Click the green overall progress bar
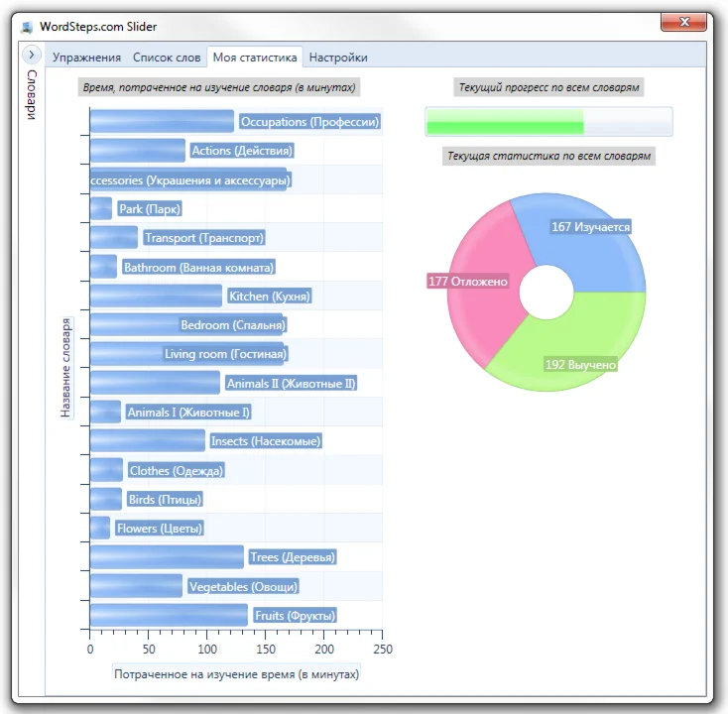 pyautogui.click(x=548, y=122)
